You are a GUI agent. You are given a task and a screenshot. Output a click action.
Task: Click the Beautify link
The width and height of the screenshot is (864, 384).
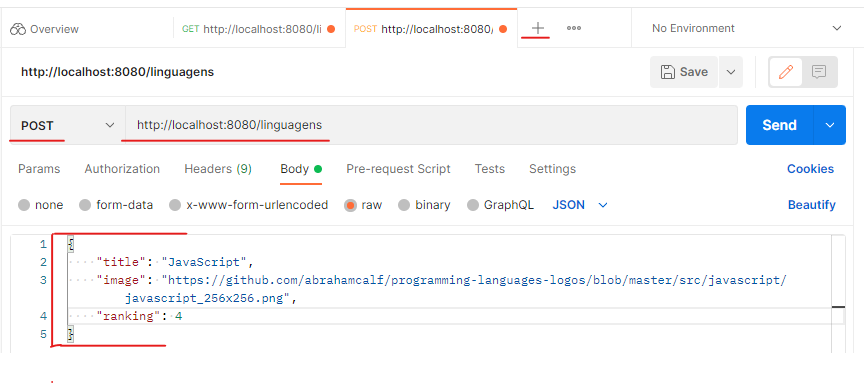(x=811, y=205)
